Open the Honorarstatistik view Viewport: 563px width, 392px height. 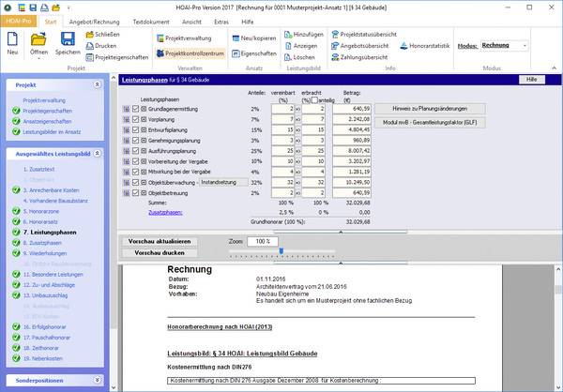click(x=427, y=45)
